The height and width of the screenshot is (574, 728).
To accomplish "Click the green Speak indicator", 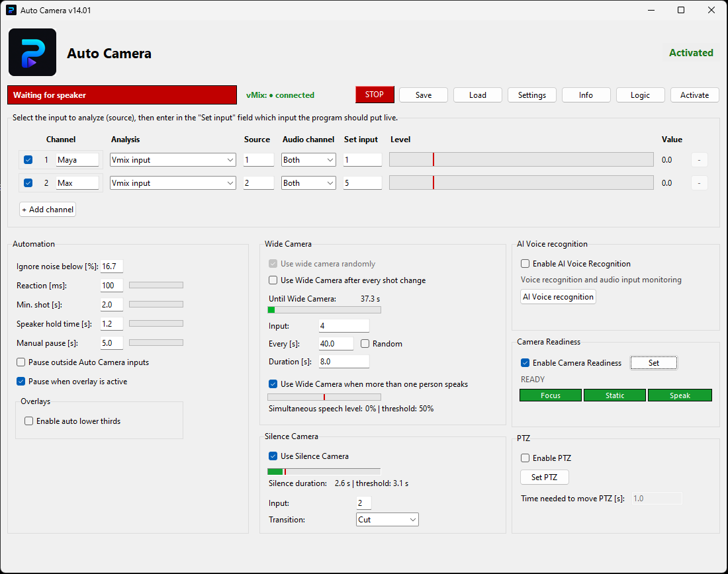I will [x=680, y=395].
